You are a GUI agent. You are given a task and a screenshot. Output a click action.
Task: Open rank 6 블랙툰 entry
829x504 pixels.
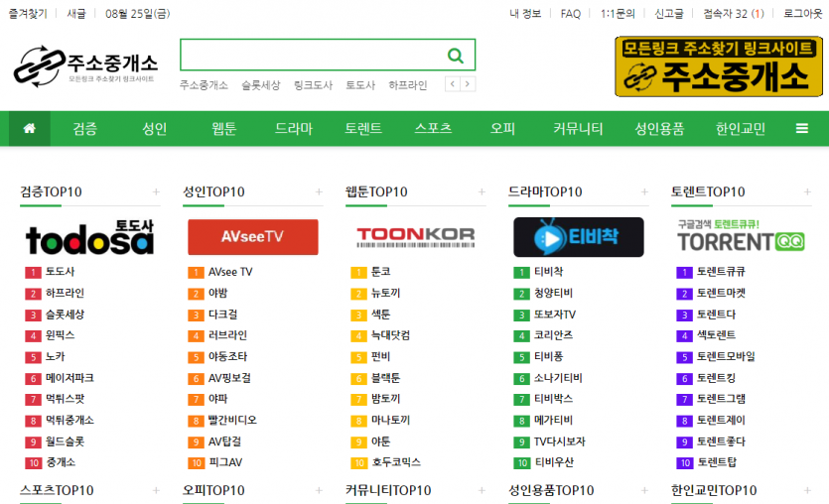pyautogui.click(x=385, y=378)
